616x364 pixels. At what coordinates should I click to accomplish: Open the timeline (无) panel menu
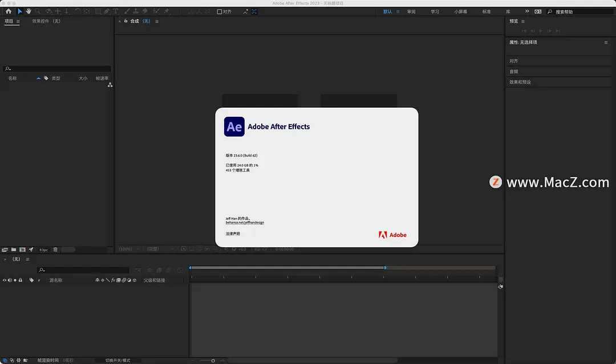(x=27, y=259)
